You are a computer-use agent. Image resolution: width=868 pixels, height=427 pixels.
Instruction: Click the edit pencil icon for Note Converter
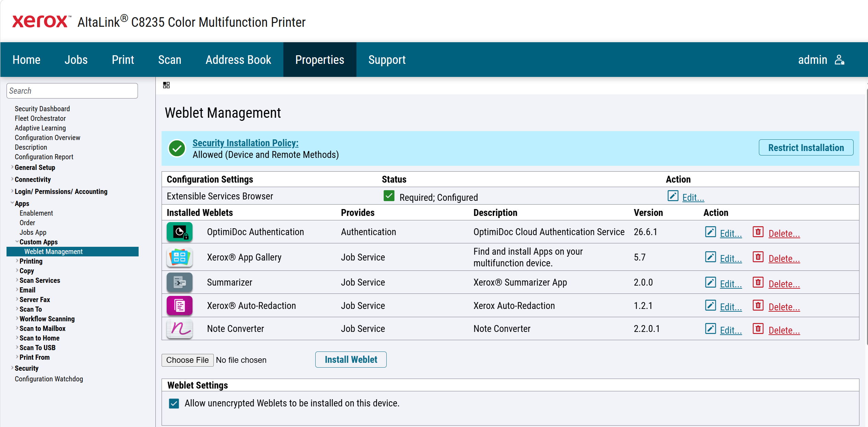click(x=711, y=328)
